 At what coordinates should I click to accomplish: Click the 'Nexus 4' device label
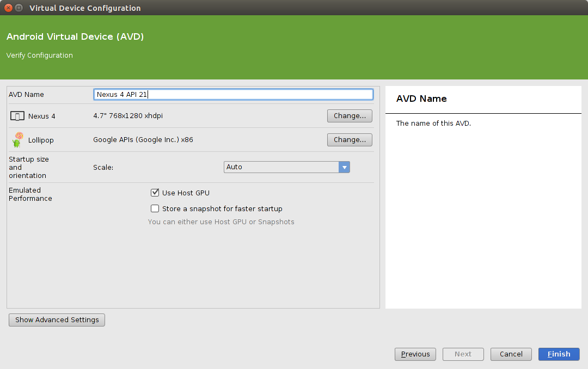(41, 116)
